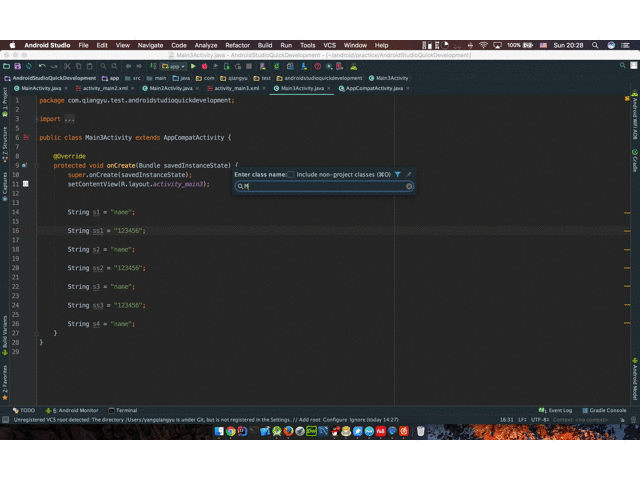Switch to the Main2Activity.java tab
640x480 pixels.
coord(170,88)
